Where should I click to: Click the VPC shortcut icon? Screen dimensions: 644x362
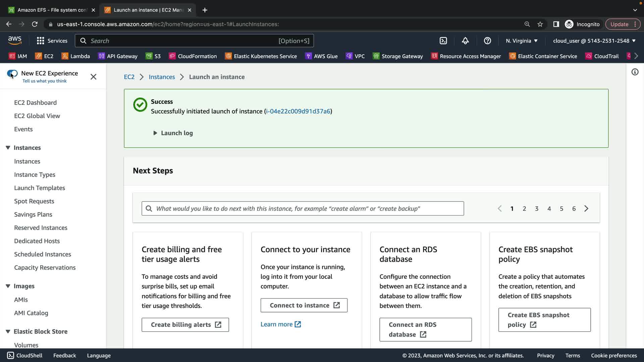[x=349, y=56]
